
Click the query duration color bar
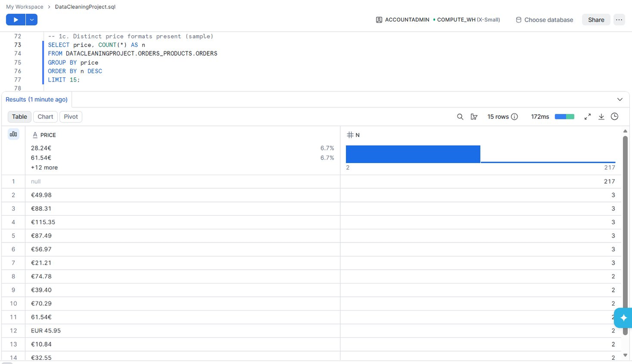pos(565,117)
